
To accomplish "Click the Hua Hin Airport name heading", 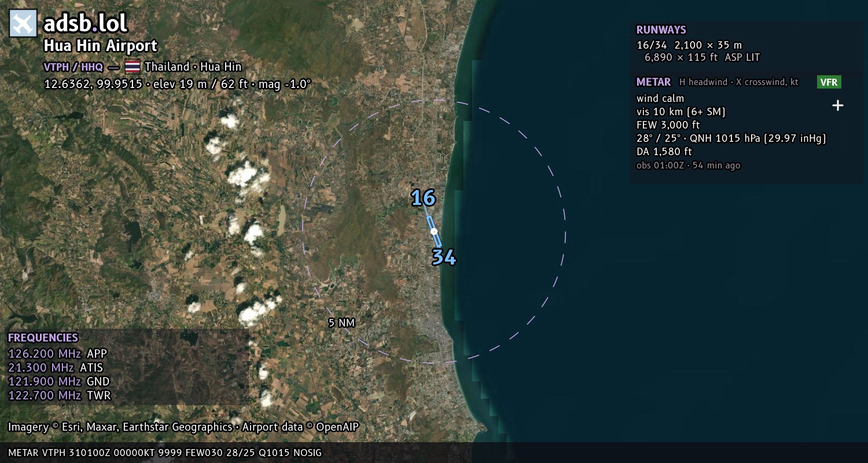I will (x=101, y=46).
